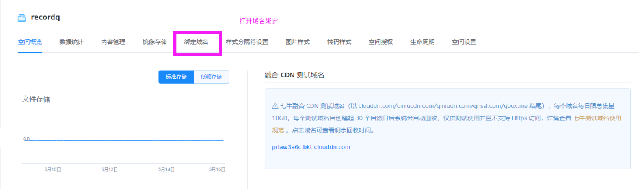Open the 内容管理 tab
Screen dimensions: 644x193
click(113, 42)
